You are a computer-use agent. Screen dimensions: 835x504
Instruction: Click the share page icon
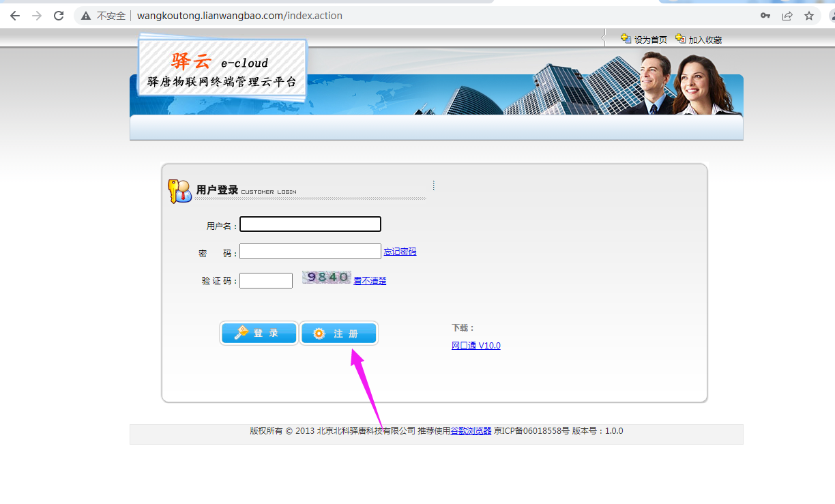(787, 16)
